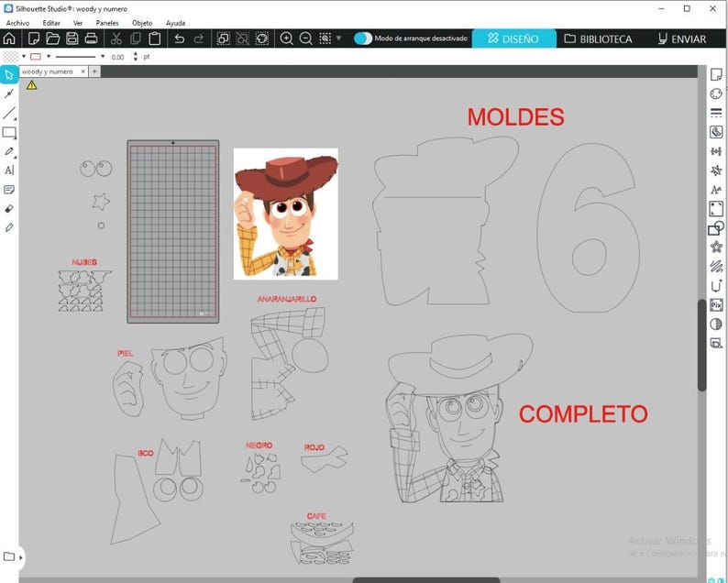728x583 pixels.
Task: Click the horizontal scrollbar thumb
Action: click(x=425, y=580)
